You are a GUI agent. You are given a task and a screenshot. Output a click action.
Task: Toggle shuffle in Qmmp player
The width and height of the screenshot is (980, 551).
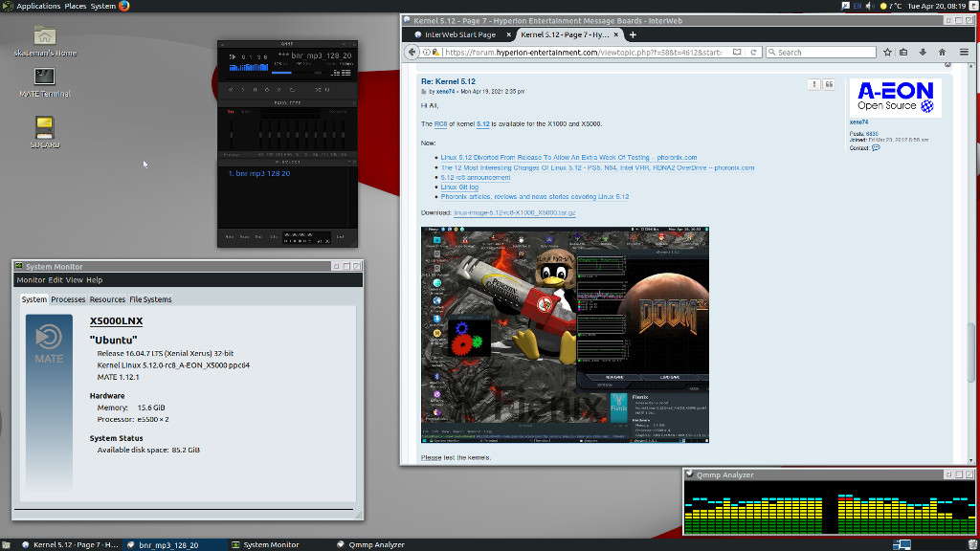[x=318, y=90]
